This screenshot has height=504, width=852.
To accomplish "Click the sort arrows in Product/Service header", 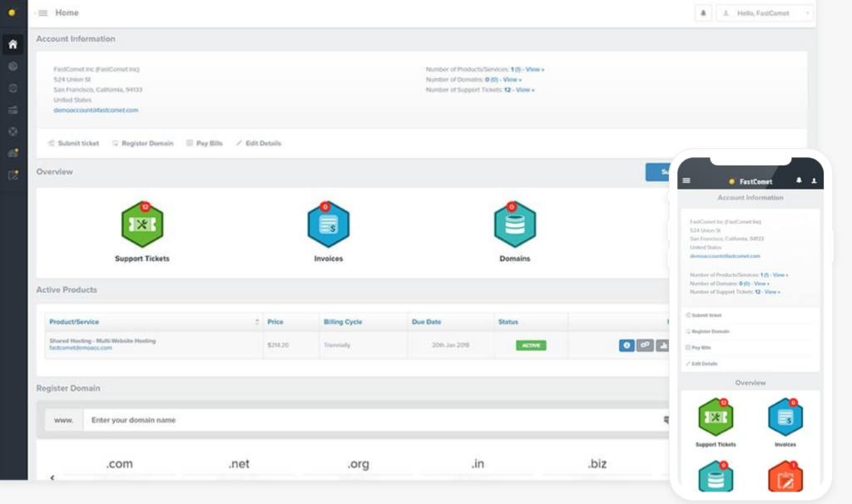I will (257, 322).
